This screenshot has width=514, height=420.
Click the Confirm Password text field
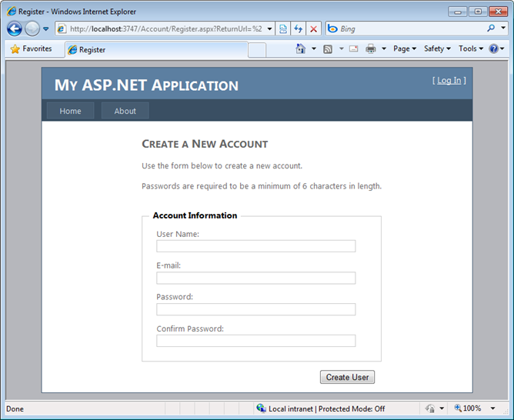tap(256, 341)
